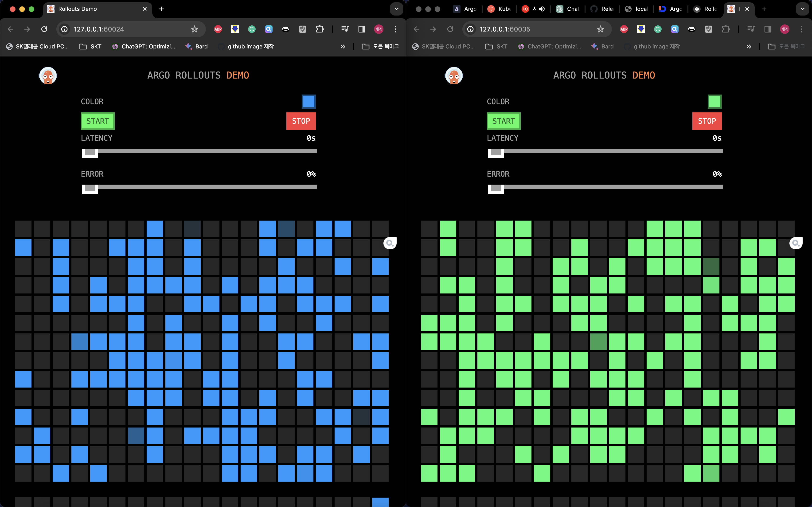The height and width of the screenshot is (507, 812).
Task: Click START on the green demo page
Action: (504, 121)
